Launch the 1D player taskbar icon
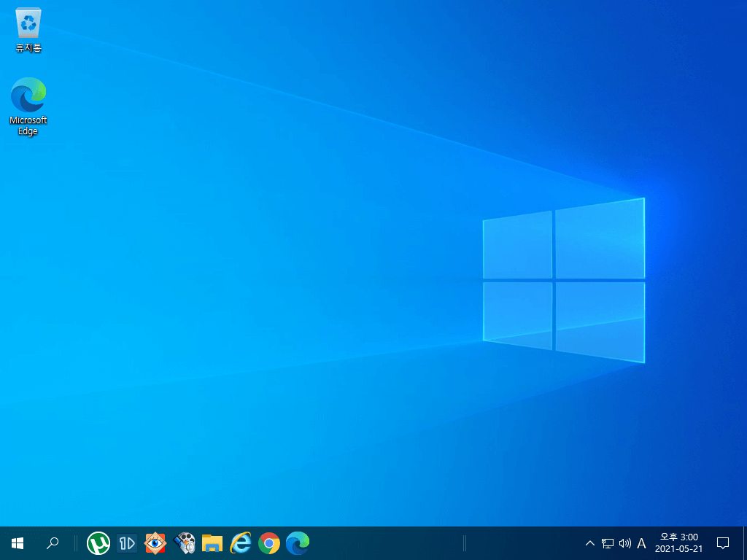The image size is (747, 560). pos(127,542)
